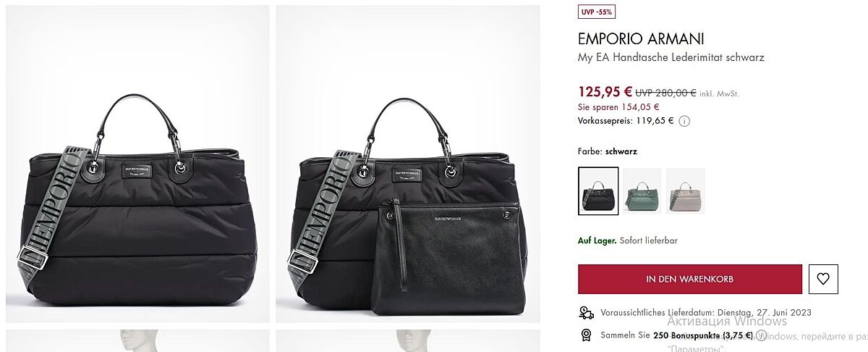Screen dimensions: 868x352
Task: Click the estimated delivery date text
Action: click(x=706, y=313)
